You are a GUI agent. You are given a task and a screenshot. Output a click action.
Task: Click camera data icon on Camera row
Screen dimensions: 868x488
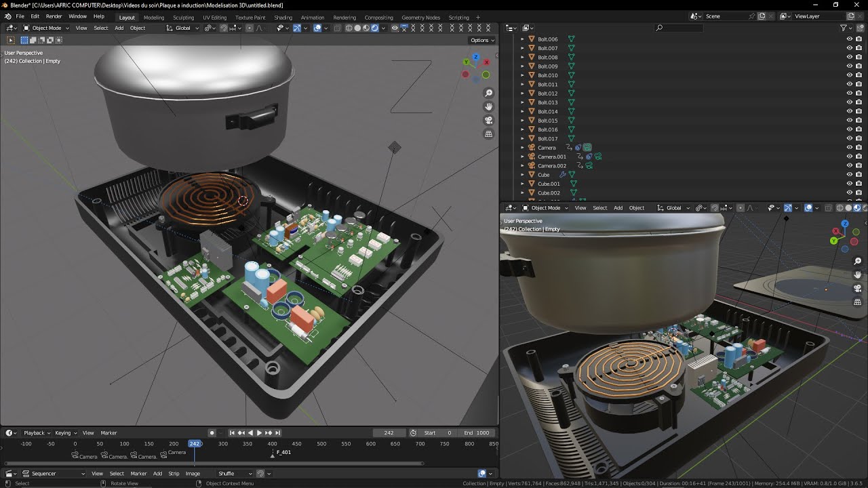[x=587, y=147]
